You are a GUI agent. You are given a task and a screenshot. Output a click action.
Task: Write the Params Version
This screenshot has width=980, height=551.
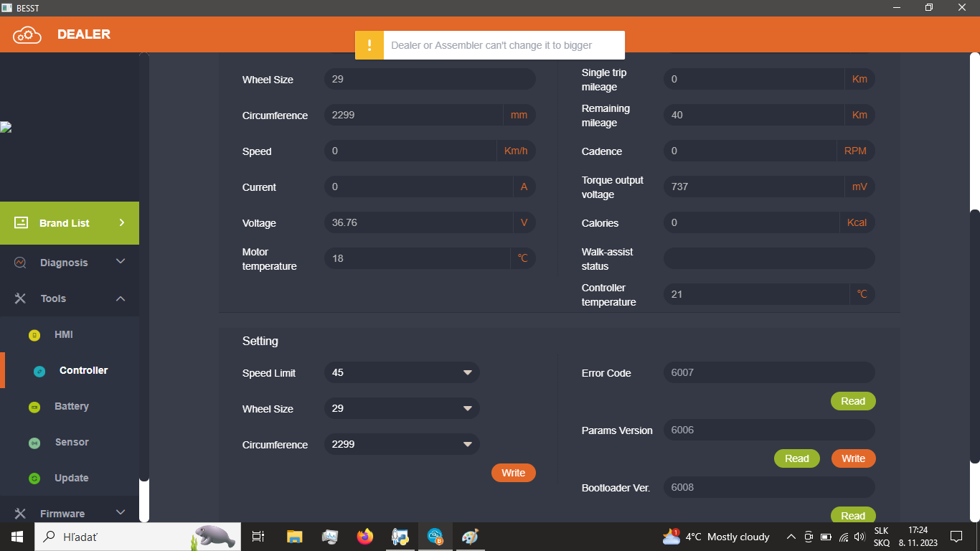(854, 458)
